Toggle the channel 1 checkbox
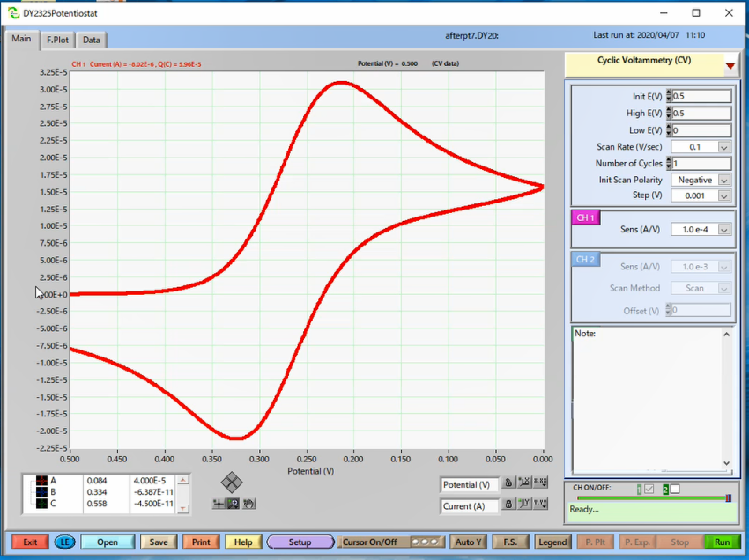The image size is (749, 560). coord(647,489)
